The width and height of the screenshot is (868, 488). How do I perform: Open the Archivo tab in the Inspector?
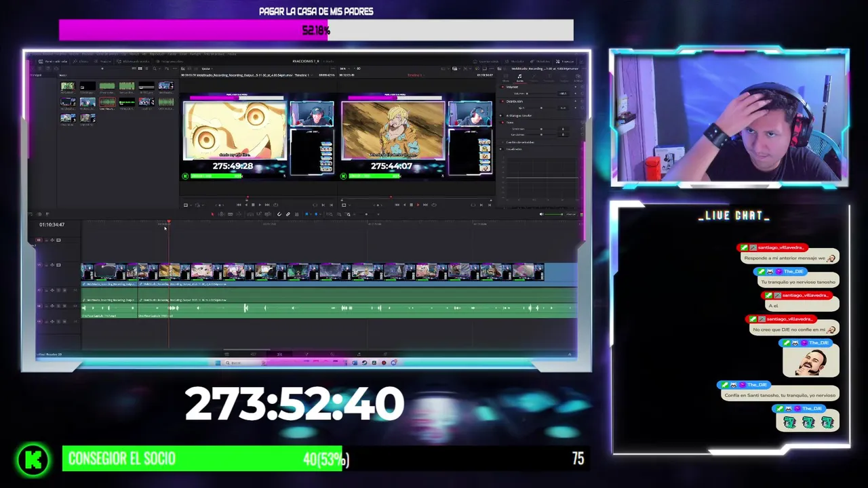pos(578,79)
